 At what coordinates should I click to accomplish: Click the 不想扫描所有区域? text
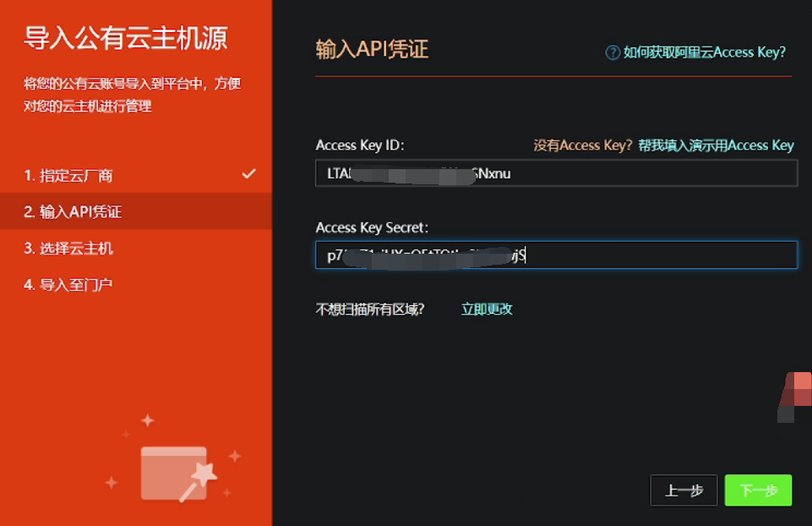pos(370,310)
